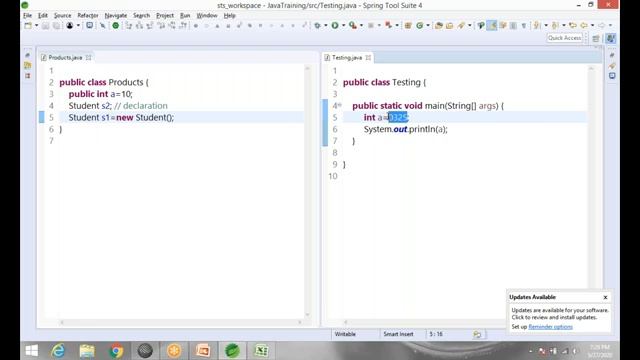Click the Open Perspective icon

click(596, 38)
